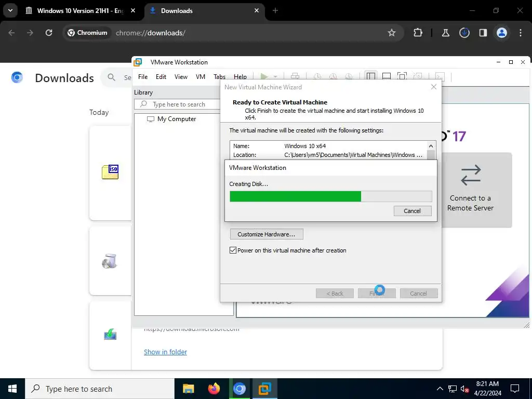Click the Downloads page search magnifier
This screenshot has height=399, width=532.
[111, 77]
